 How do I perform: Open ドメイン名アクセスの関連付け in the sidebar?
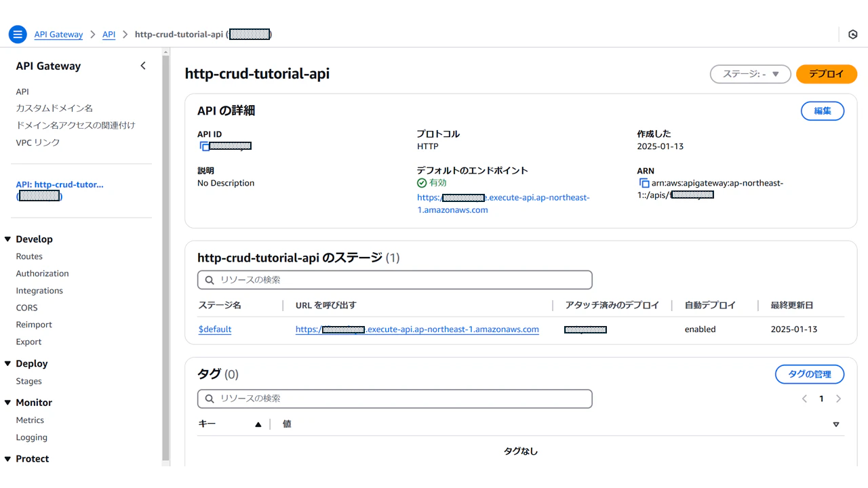[x=75, y=125]
